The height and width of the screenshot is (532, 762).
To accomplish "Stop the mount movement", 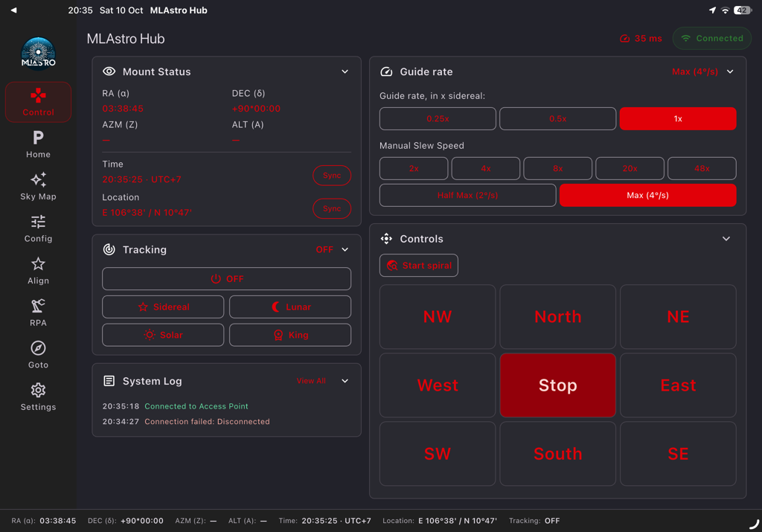I will point(558,385).
